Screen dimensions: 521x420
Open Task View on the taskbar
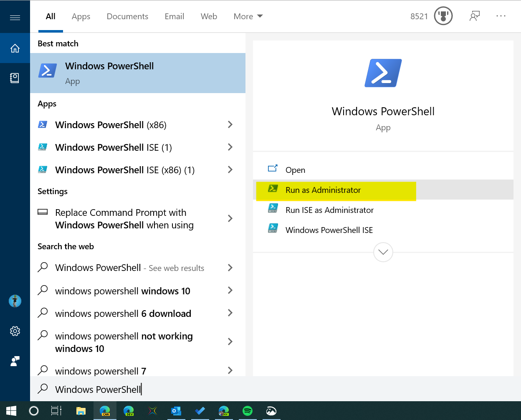[56, 411]
